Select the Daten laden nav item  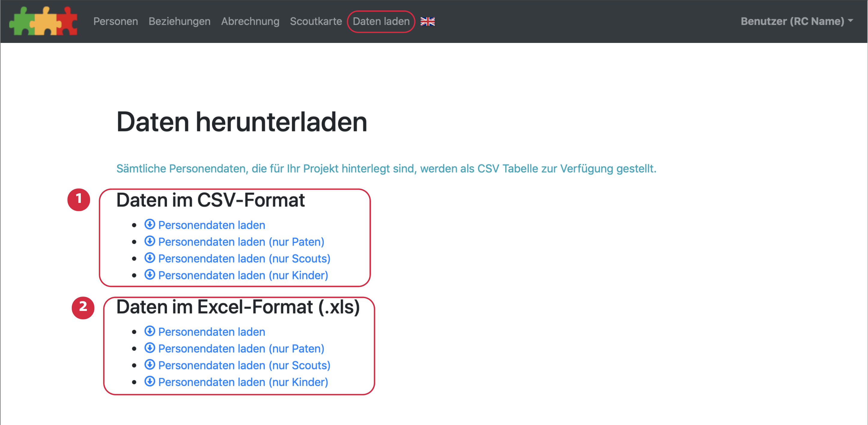[381, 21]
